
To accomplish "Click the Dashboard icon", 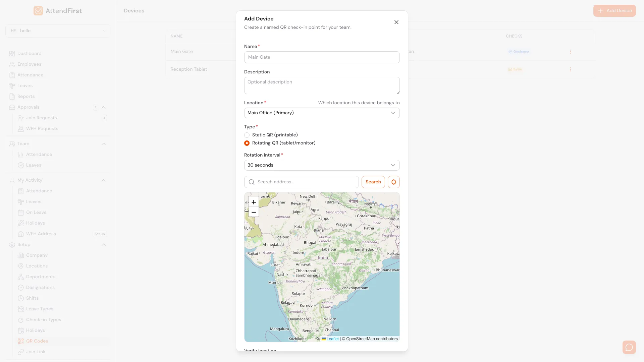I will coord(12,54).
